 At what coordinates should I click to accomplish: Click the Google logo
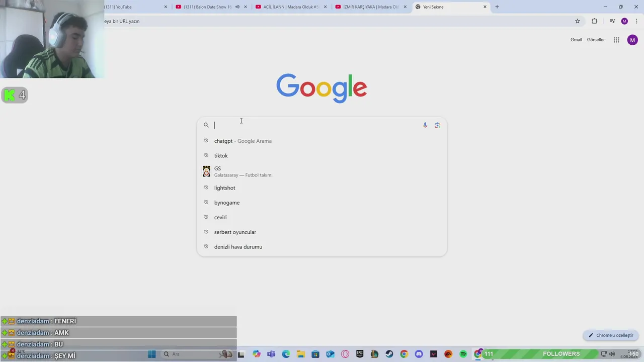pyautogui.click(x=321, y=88)
